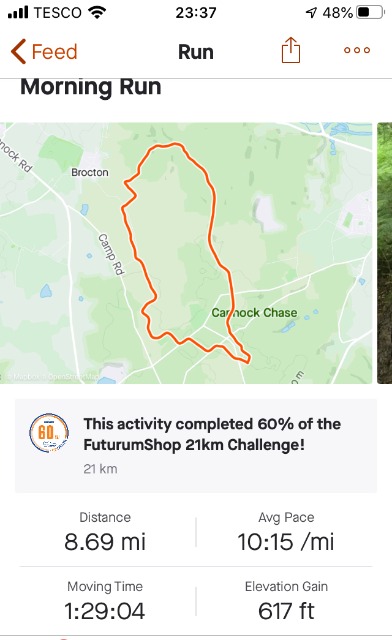
Task: Tap the Mapbox OpenStreetMap attribution
Action: coord(52,376)
